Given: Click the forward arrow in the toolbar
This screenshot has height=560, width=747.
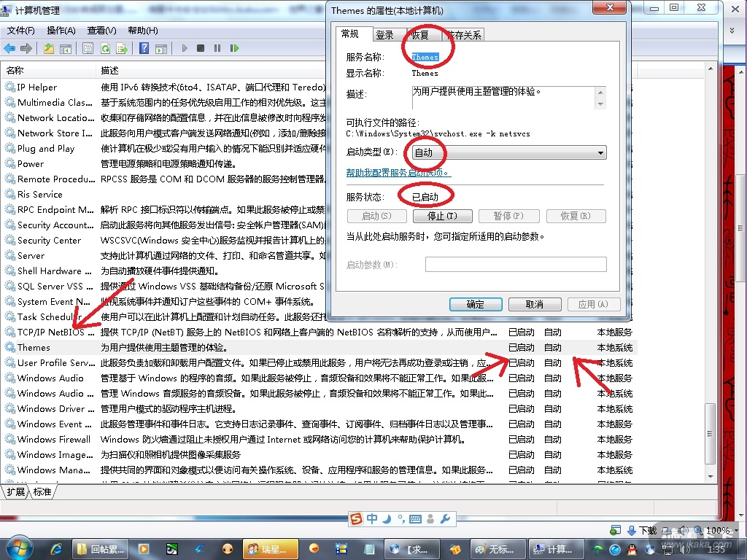Looking at the screenshot, I should (26, 48).
